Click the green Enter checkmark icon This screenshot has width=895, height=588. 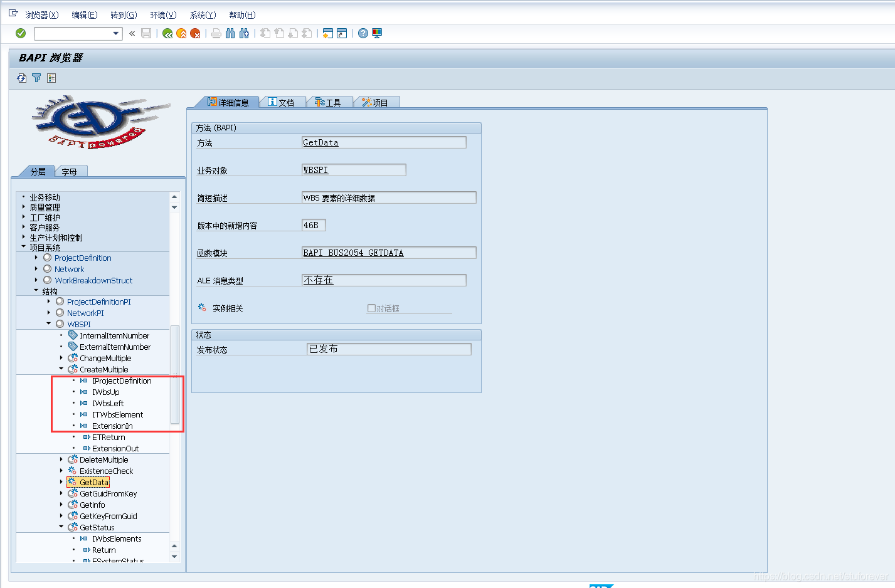(21, 33)
